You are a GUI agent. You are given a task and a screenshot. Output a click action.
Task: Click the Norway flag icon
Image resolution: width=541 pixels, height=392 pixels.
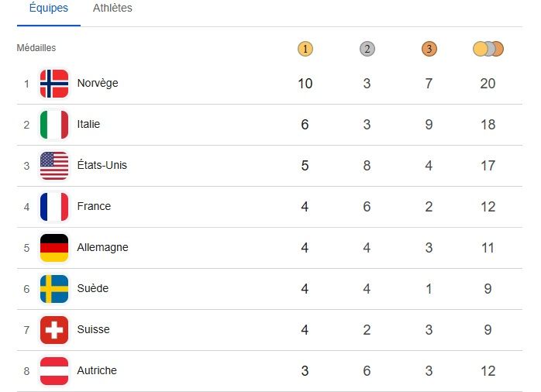54,84
